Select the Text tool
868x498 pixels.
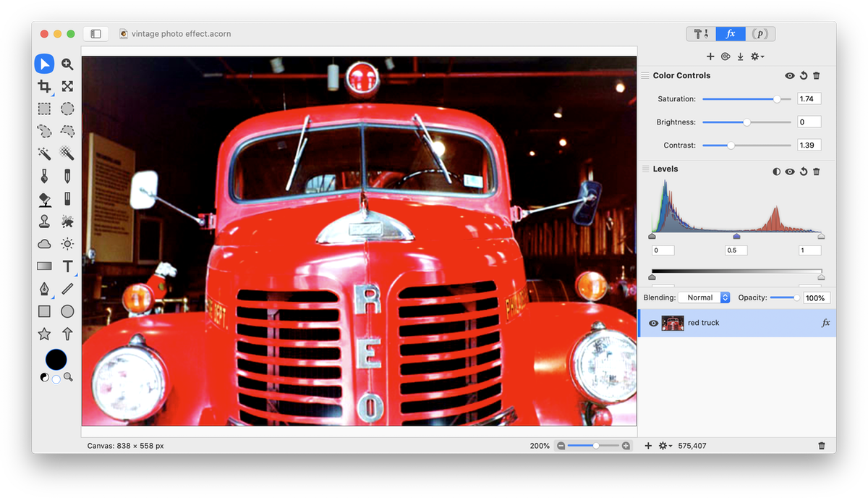[67, 266]
